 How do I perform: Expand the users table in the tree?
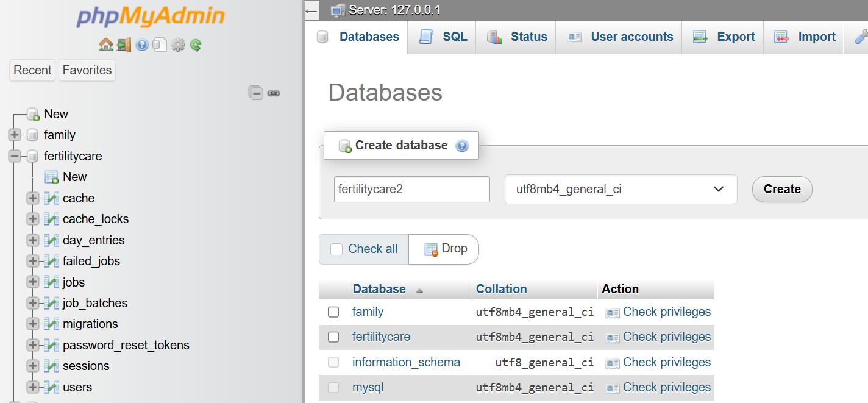click(32, 387)
